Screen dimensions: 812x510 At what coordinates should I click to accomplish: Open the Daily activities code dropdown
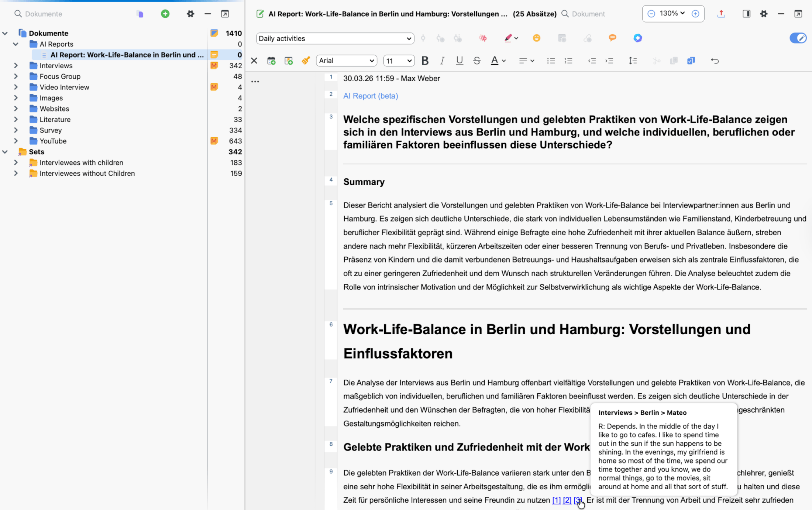[335, 38]
